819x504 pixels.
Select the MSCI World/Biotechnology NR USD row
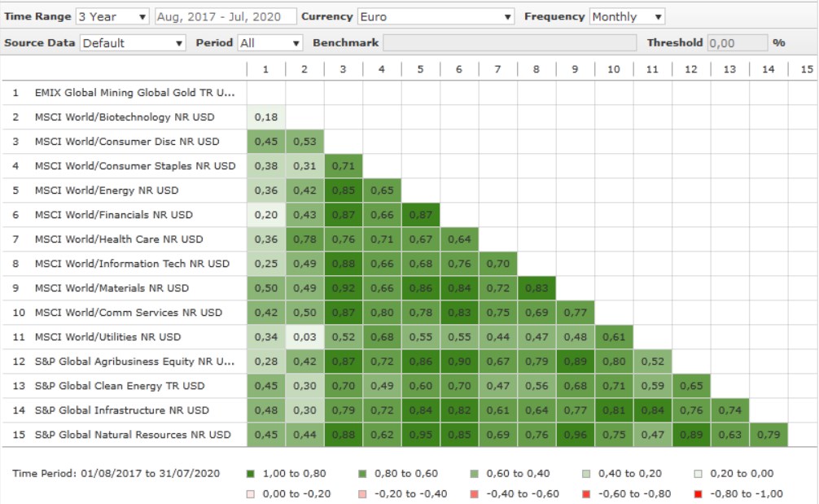click(x=125, y=117)
